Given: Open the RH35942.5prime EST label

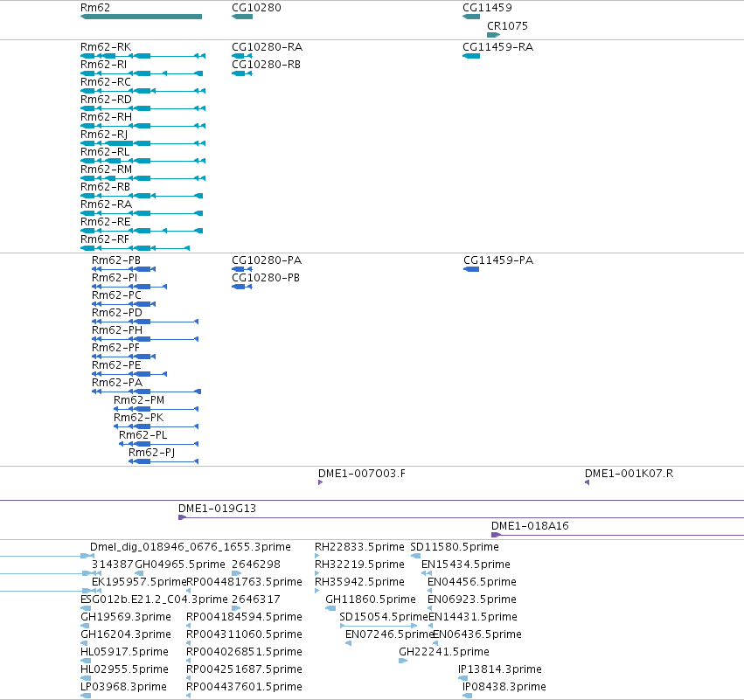Looking at the screenshot, I should tap(359, 582).
